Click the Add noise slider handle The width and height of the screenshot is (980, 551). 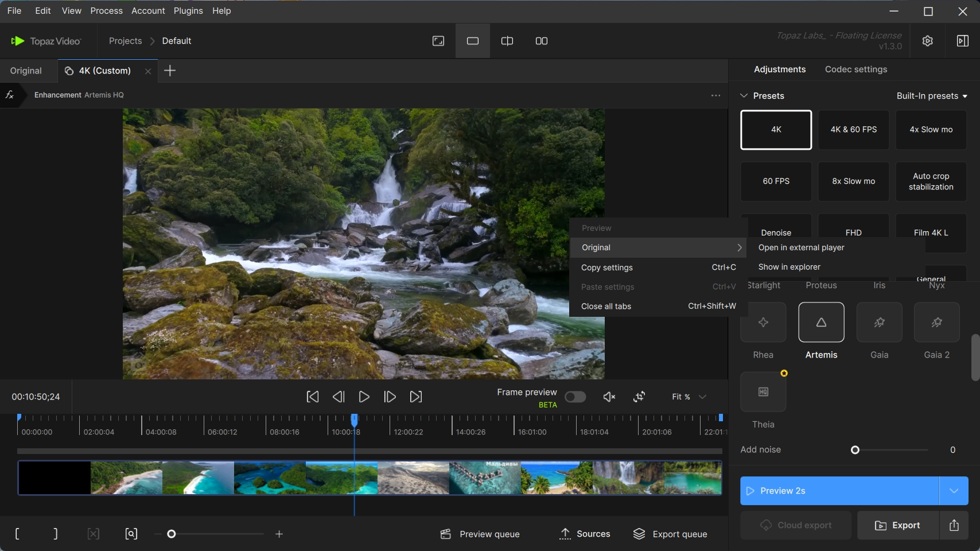855,450
